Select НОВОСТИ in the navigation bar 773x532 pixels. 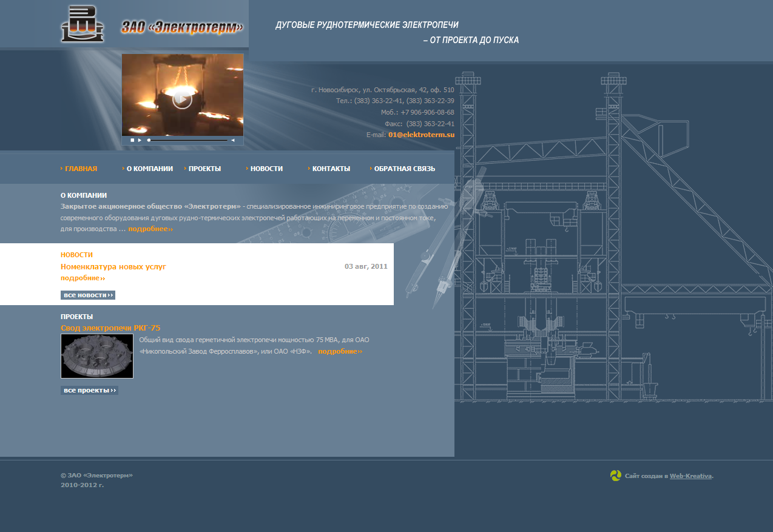[266, 169]
